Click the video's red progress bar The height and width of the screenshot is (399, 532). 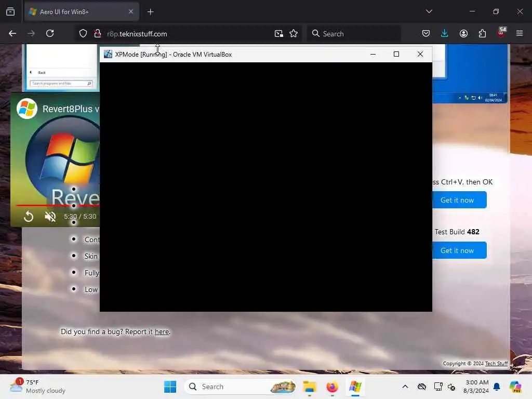pos(58,205)
